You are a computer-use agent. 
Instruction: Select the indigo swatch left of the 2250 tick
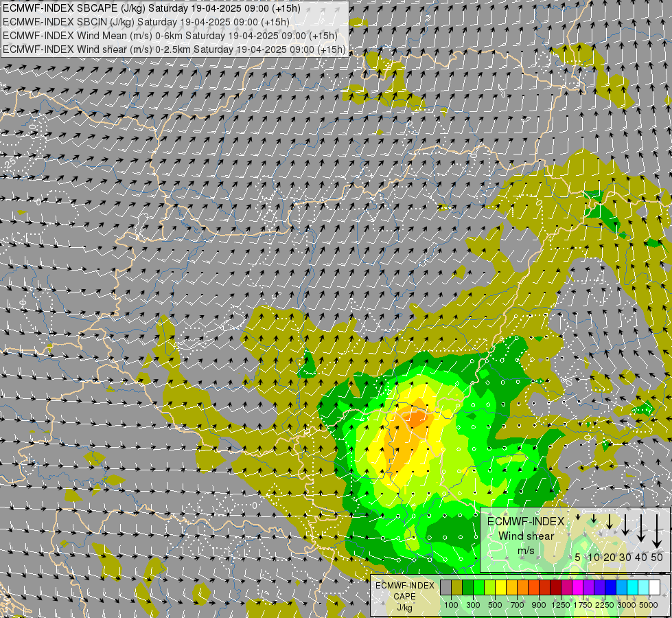(x=600, y=587)
